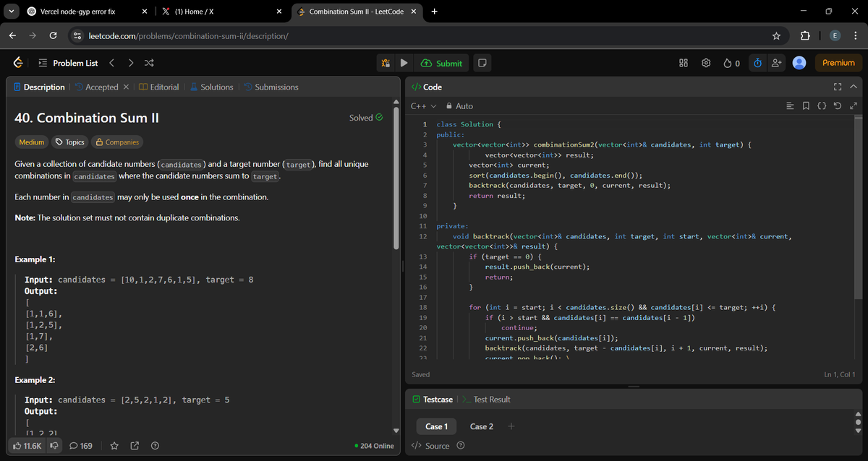The height and width of the screenshot is (461, 868).
Task: Toggle the dislike button on the problem
Action: coord(54,446)
